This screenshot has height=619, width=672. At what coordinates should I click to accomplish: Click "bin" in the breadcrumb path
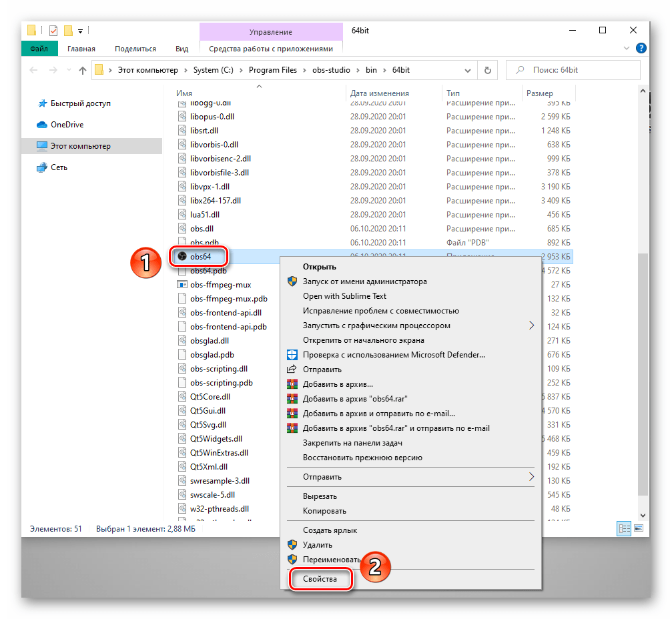pyautogui.click(x=371, y=70)
